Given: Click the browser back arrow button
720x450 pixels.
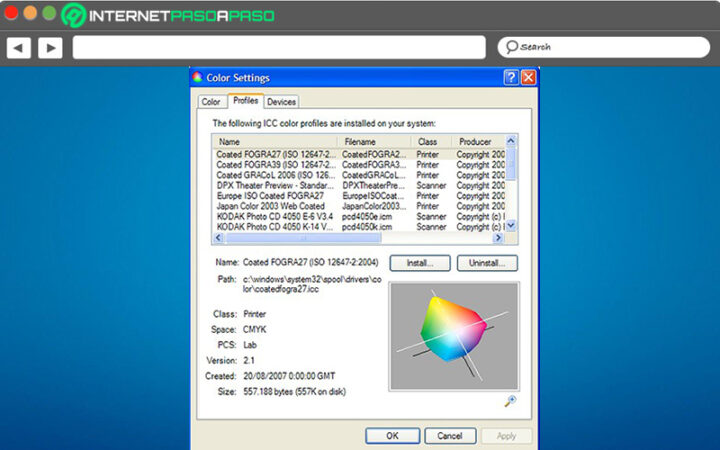Looking at the screenshot, I should pyautogui.click(x=19, y=47).
